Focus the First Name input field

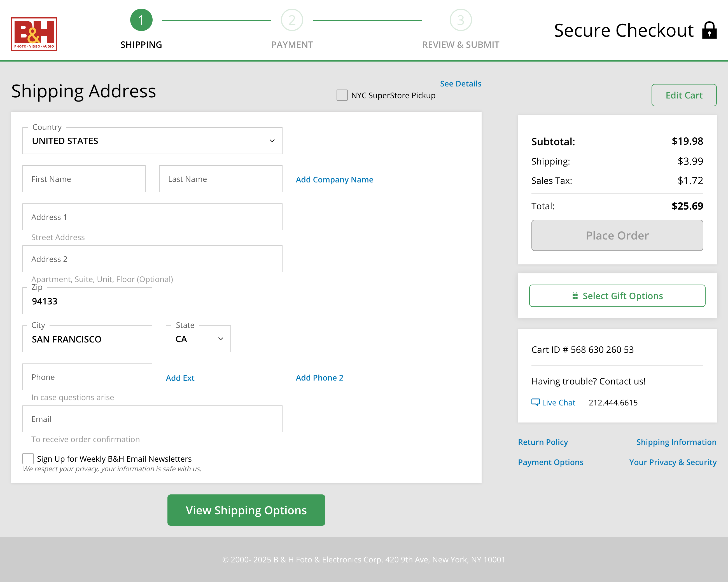click(x=84, y=179)
